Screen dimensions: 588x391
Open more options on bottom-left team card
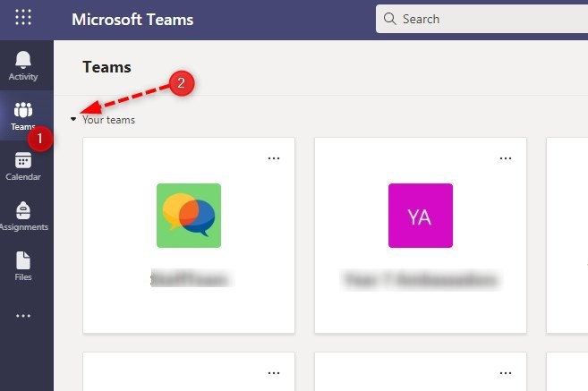[274, 372]
